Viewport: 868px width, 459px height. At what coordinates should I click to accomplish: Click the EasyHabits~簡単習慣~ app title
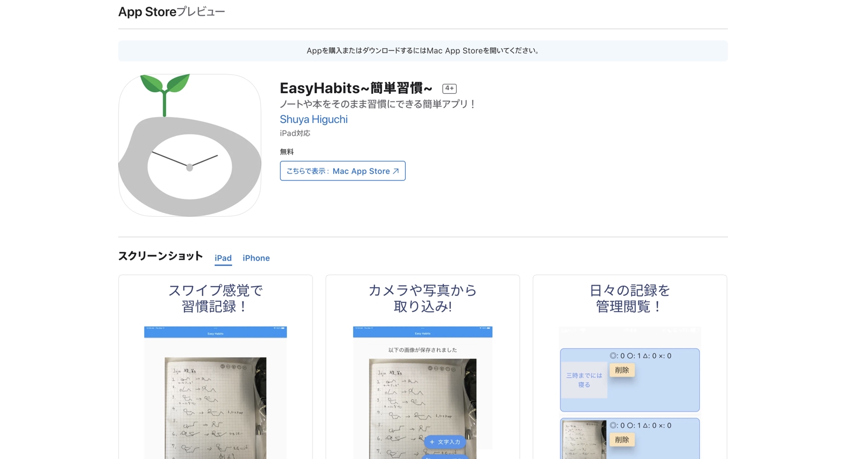click(x=356, y=88)
